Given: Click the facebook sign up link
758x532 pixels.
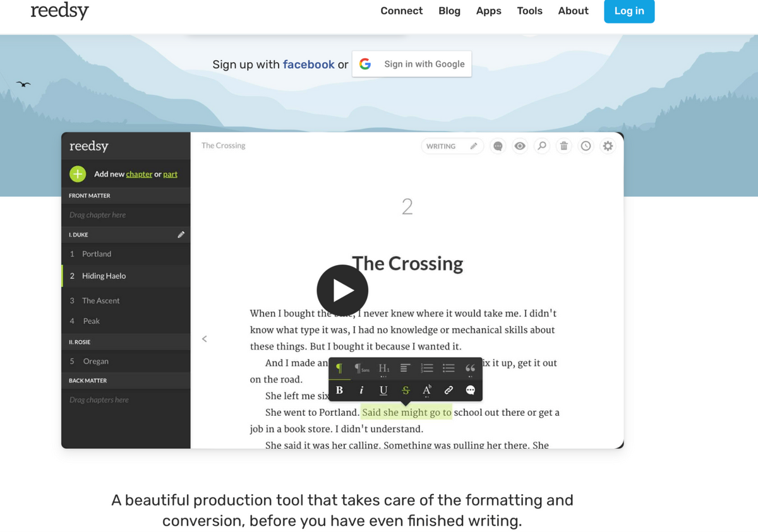Looking at the screenshot, I should [309, 64].
